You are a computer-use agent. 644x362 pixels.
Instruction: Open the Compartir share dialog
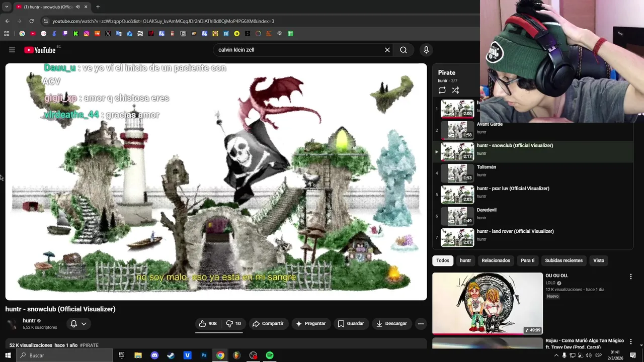[x=268, y=323]
